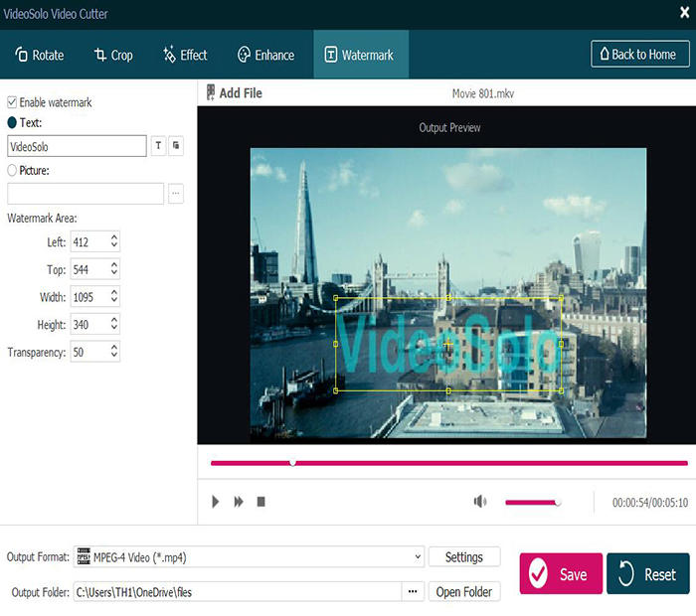
Task: Browse for output folder with ellipsis
Action: (413, 592)
